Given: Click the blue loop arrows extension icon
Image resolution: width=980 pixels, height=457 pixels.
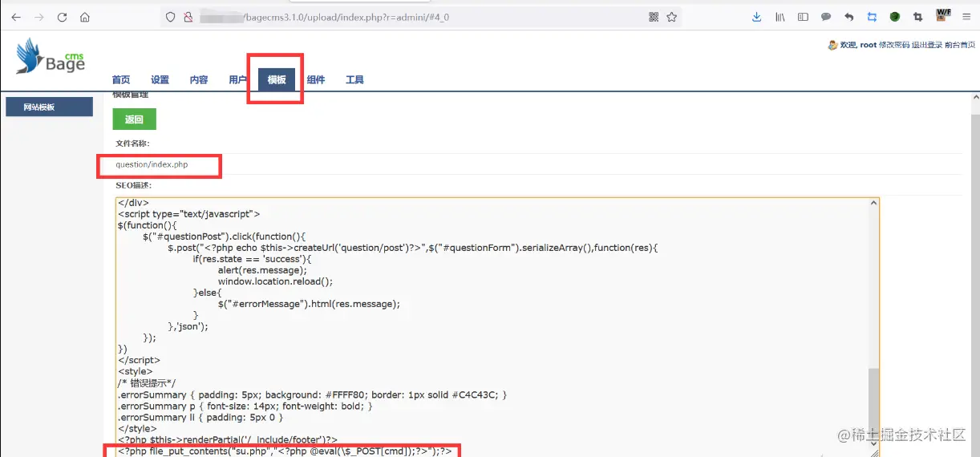Looking at the screenshot, I should pos(872,17).
